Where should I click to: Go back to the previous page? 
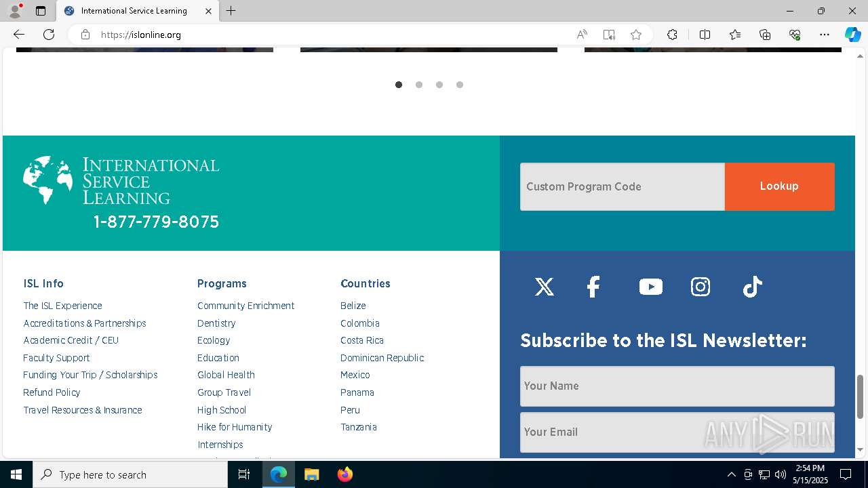pos(19,35)
